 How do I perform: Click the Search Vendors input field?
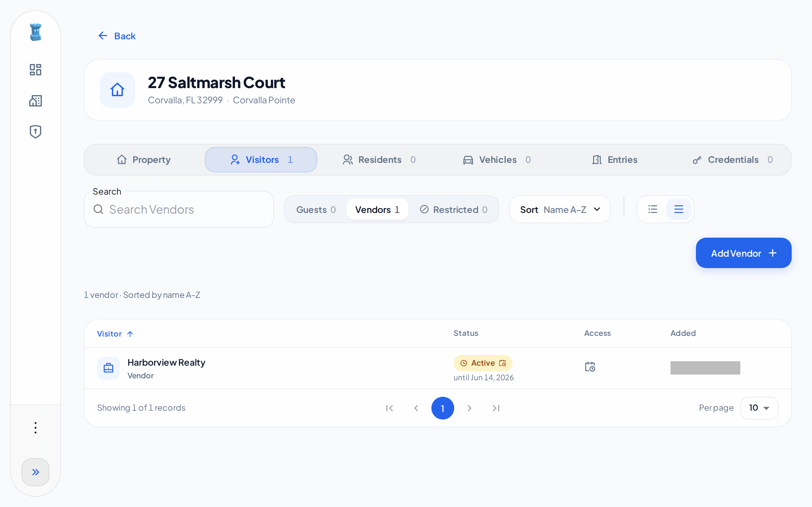point(179,209)
